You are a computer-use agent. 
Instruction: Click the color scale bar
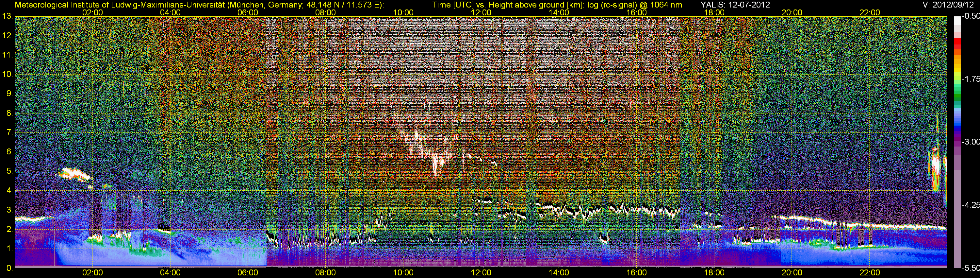[957, 142]
